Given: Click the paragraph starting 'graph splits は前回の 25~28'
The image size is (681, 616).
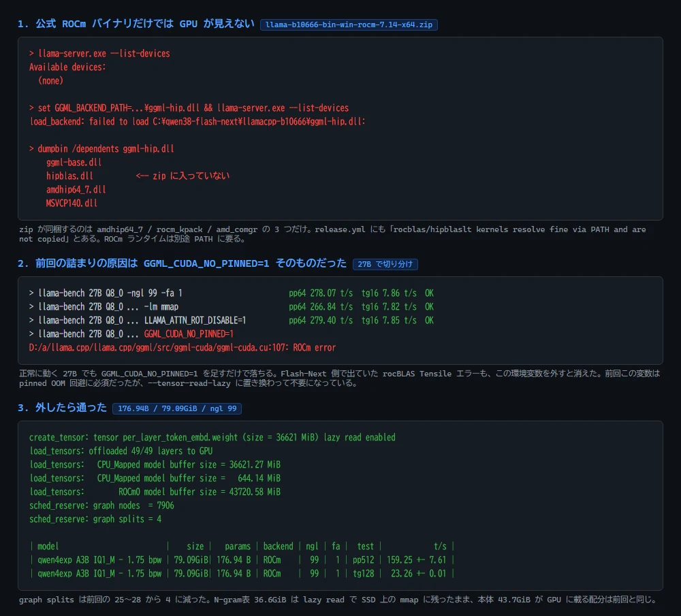Looking at the screenshot, I should point(338,600).
